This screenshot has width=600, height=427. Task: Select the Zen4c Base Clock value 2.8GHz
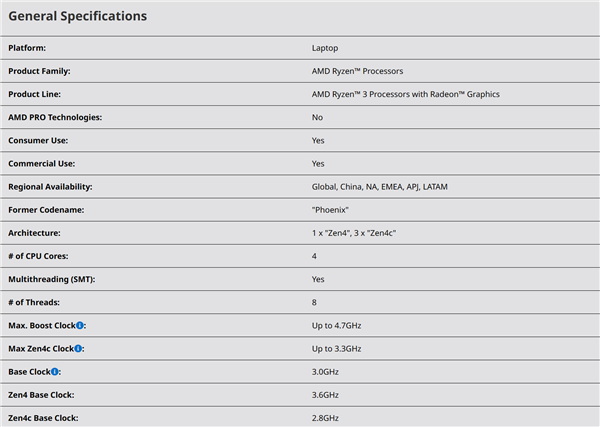point(325,418)
